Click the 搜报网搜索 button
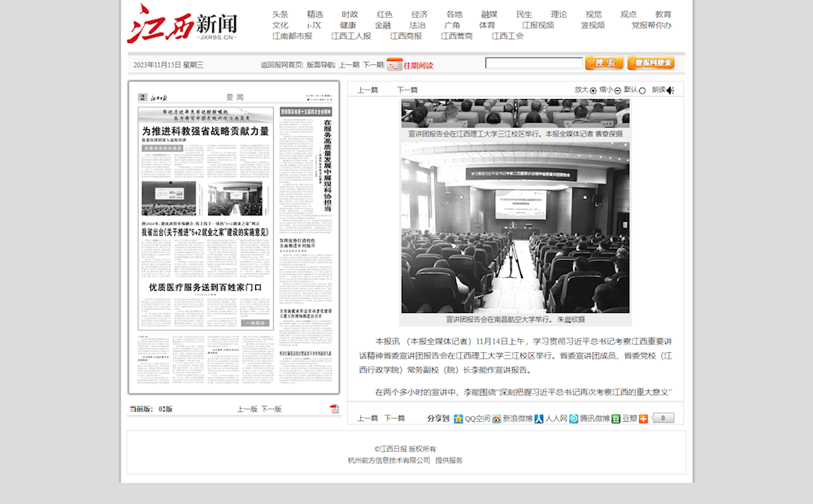The image size is (813, 504). click(650, 63)
